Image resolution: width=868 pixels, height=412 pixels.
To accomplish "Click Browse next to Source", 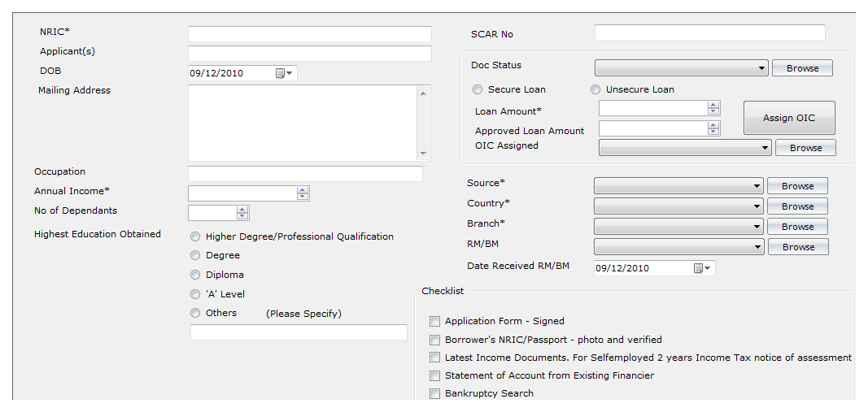I will tap(798, 186).
